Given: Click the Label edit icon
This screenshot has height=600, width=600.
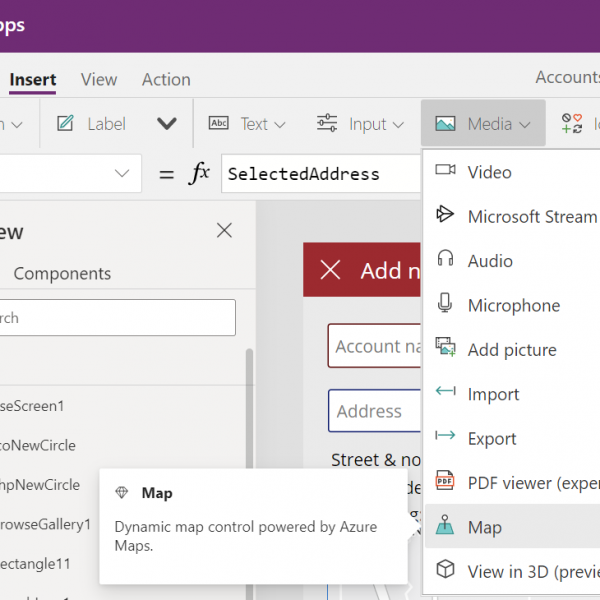Looking at the screenshot, I should click(x=65, y=124).
